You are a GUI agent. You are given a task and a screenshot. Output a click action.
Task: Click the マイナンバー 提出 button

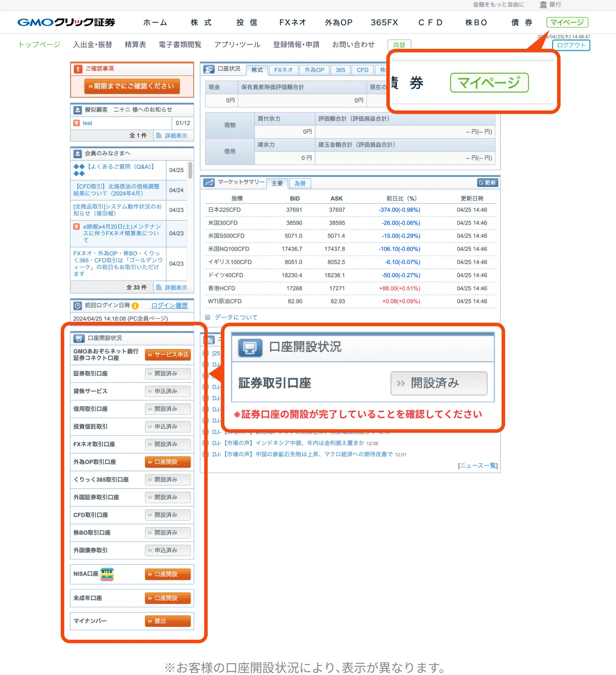point(168,621)
